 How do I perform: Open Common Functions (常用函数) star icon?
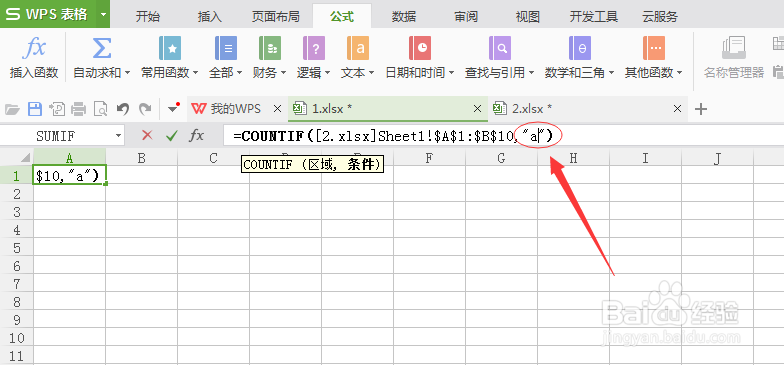click(170, 48)
